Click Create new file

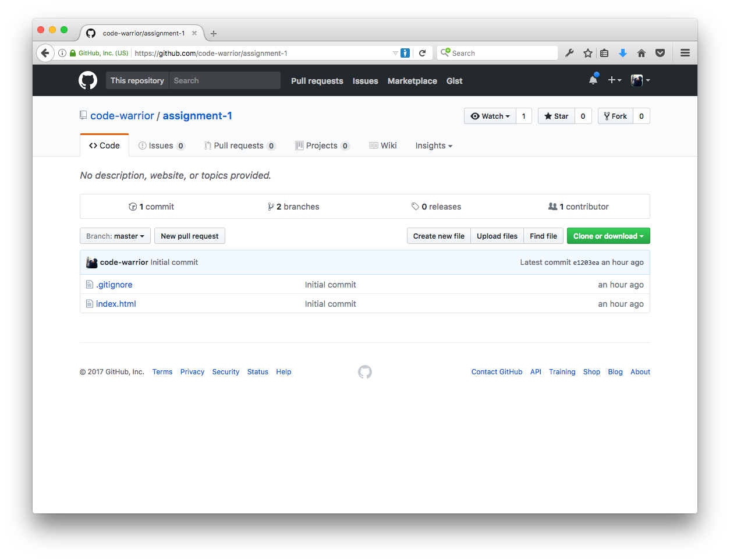[x=439, y=236]
